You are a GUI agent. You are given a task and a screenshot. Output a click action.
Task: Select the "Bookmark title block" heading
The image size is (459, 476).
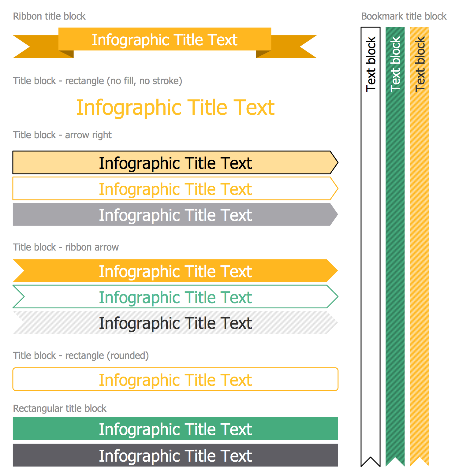coord(404,16)
